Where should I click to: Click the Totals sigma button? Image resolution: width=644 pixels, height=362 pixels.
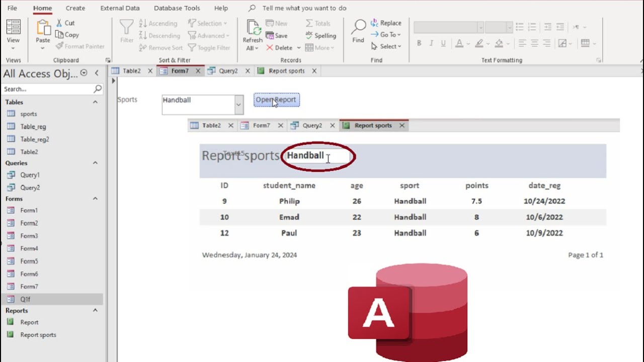tap(318, 23)
